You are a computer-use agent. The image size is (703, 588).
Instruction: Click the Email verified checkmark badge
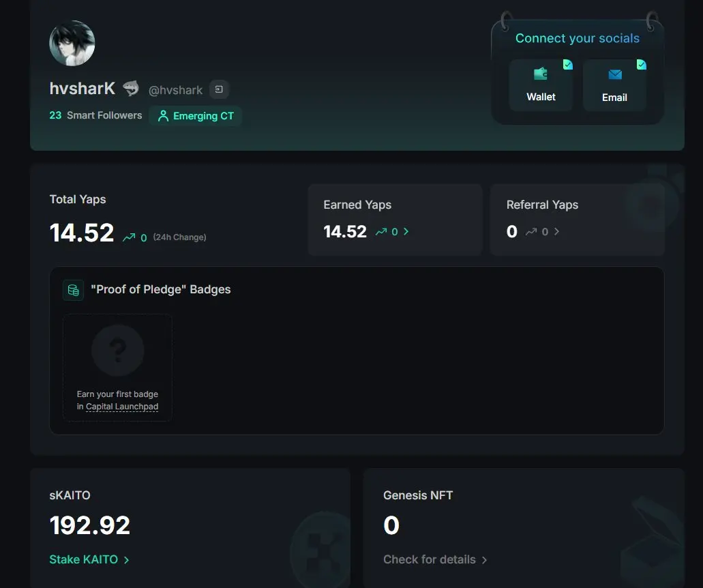641,65
